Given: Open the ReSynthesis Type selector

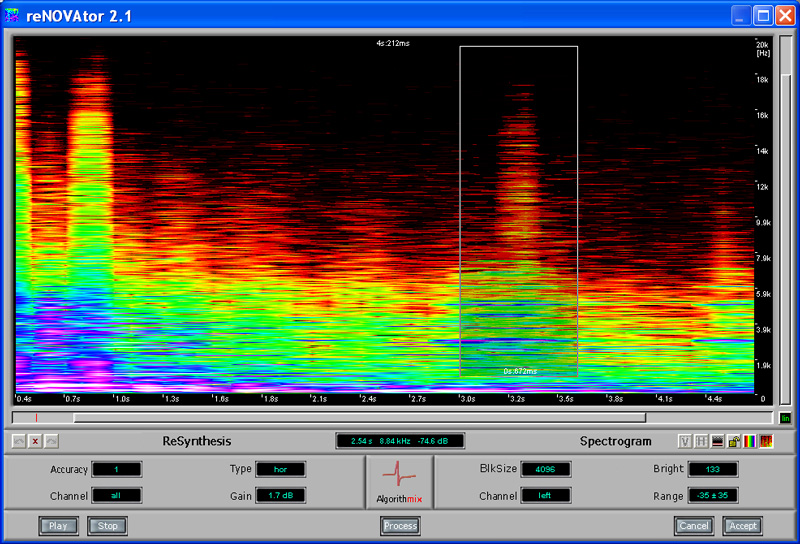Looking at the screenshot, I should 280,469.
